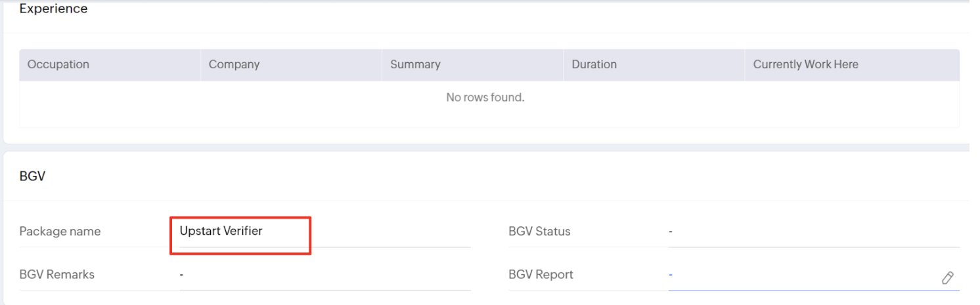The width and height of the screenshot is (980, 305).
Task: Click the No rows found message
Action: 485,98
